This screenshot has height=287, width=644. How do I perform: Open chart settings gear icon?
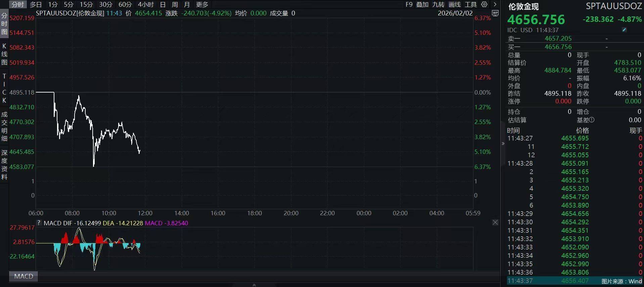tap(484, 4)
